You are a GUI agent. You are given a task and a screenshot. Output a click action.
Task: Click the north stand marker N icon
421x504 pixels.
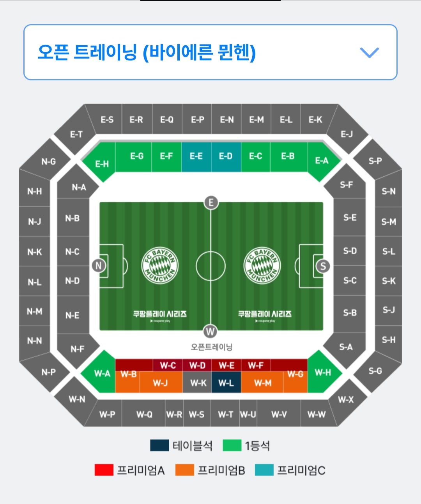tap(99, 265)
